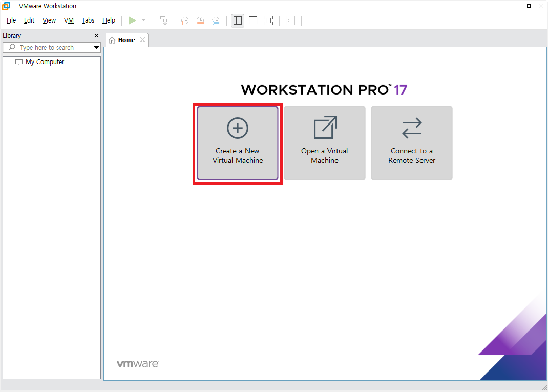Close the Home tab
The width and height of the screenshot is (548, 392).
[142, 40]
